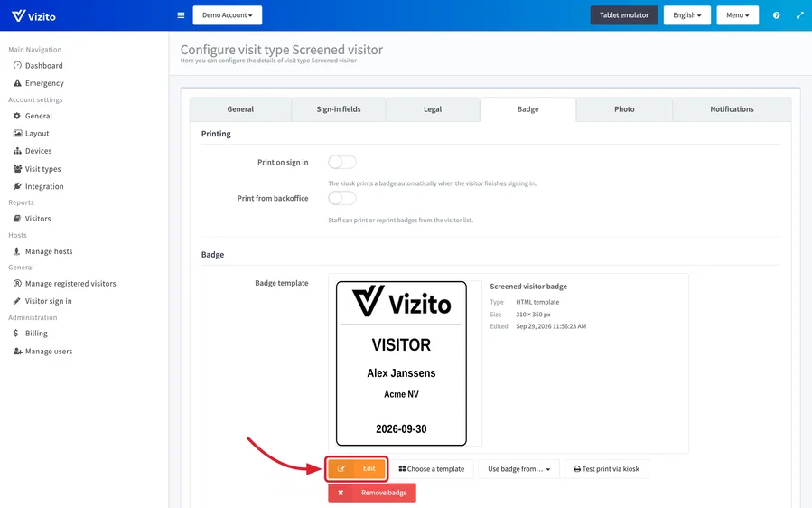Viewport: 812px width, 508px height.
Task: Click the orange Edit label
Action: point(369,468)
